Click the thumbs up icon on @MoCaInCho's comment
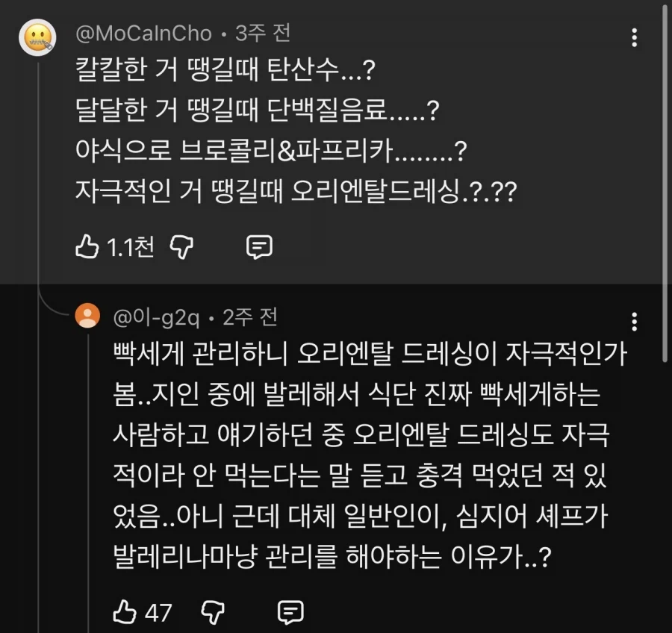The width and height of the screenshot is (672, 633). (90, 246)
